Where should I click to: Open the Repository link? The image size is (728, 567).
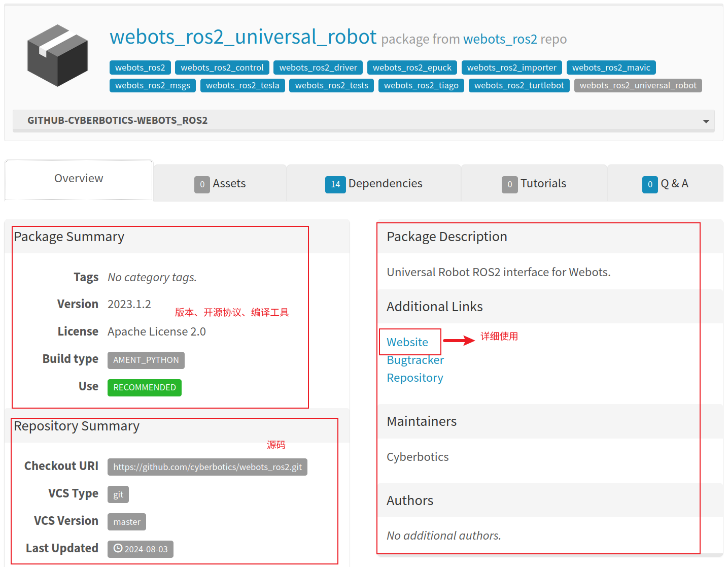pos(415,378)
